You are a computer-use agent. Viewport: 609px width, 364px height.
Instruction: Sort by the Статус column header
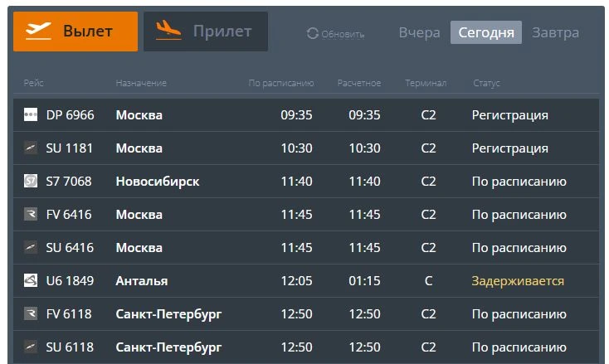[486, 83]
